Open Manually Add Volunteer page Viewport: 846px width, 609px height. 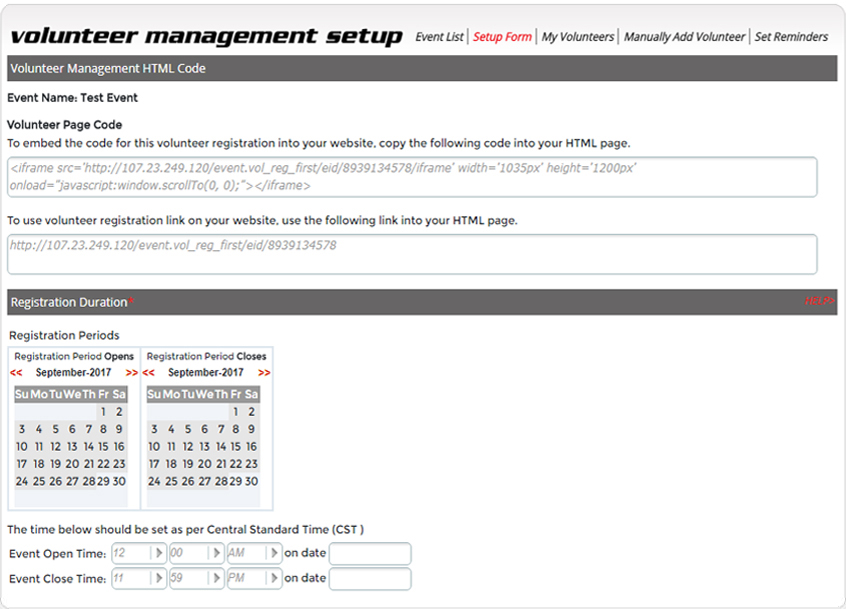[684, 37]
